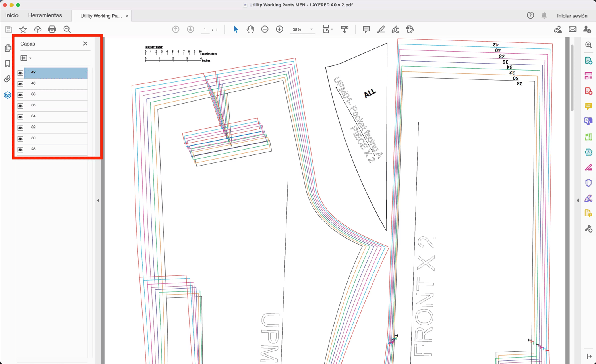Go to previous page arrow

(176, 29)
